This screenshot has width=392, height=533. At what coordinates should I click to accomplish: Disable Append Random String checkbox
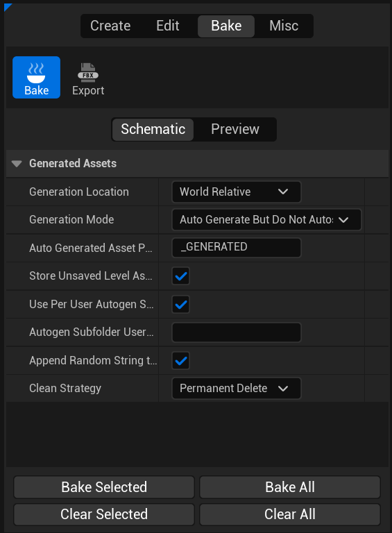coord(180,360)
